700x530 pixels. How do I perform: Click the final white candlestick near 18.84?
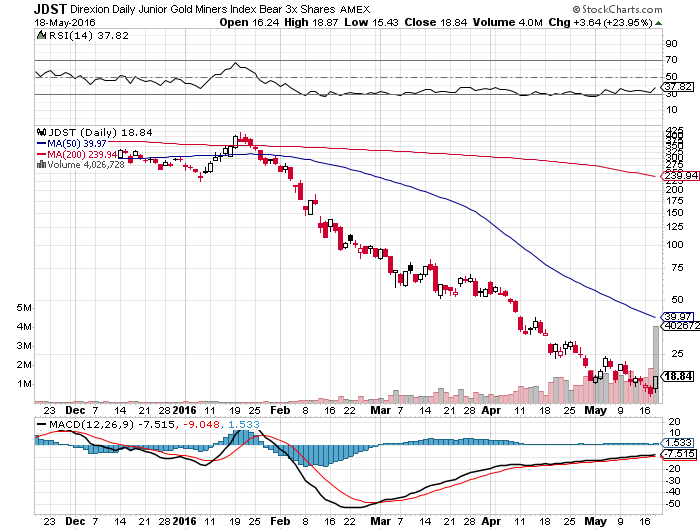[x=655, y=383]
